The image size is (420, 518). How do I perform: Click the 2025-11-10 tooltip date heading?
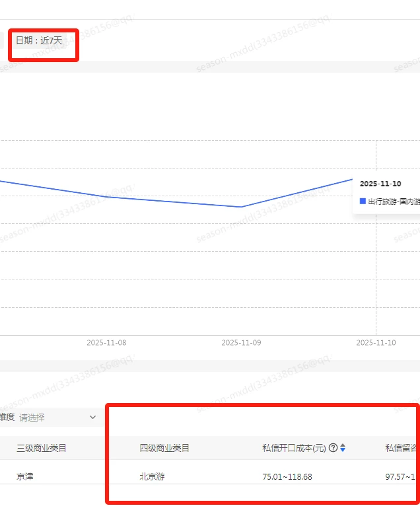380,184
